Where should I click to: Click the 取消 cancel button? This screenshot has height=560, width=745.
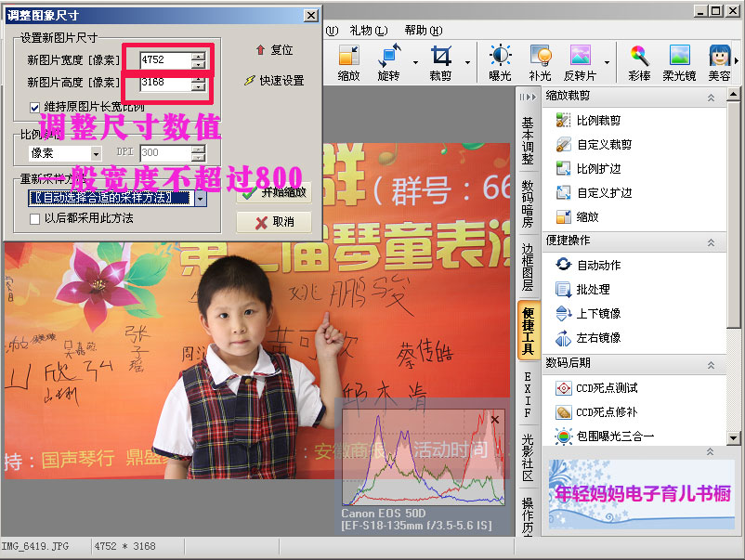coord(274,222)
